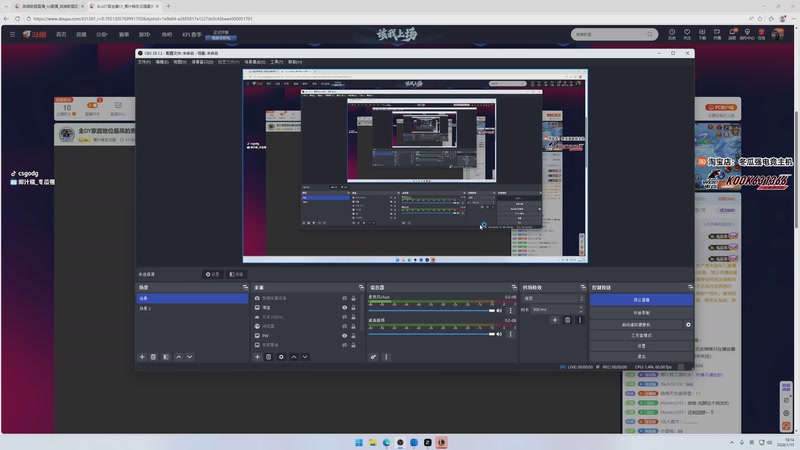
Task: Float the 控制按钮 dock with pop-out icon
Action: point(690,287)
